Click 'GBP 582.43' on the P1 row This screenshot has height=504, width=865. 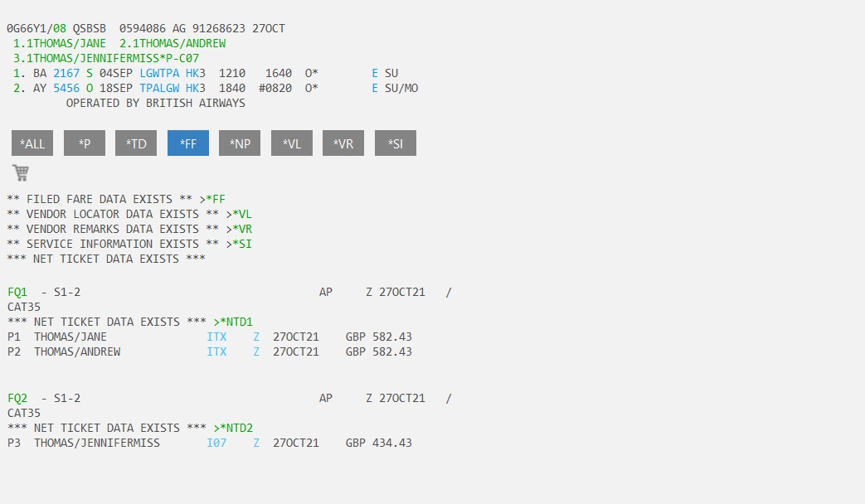[379, 337]
